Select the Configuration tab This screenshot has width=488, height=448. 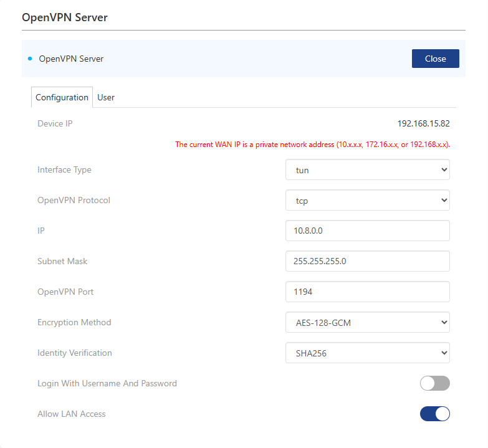pyautogui.click(x=62, y=97)
